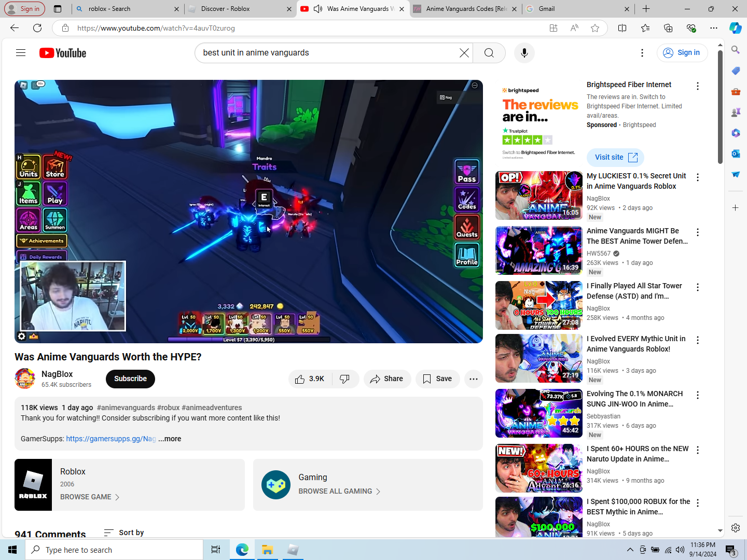The height and width of the screenshot is (560, 747).
Task: Customize sidebar with plus button
Action: (x=736, y=208)
